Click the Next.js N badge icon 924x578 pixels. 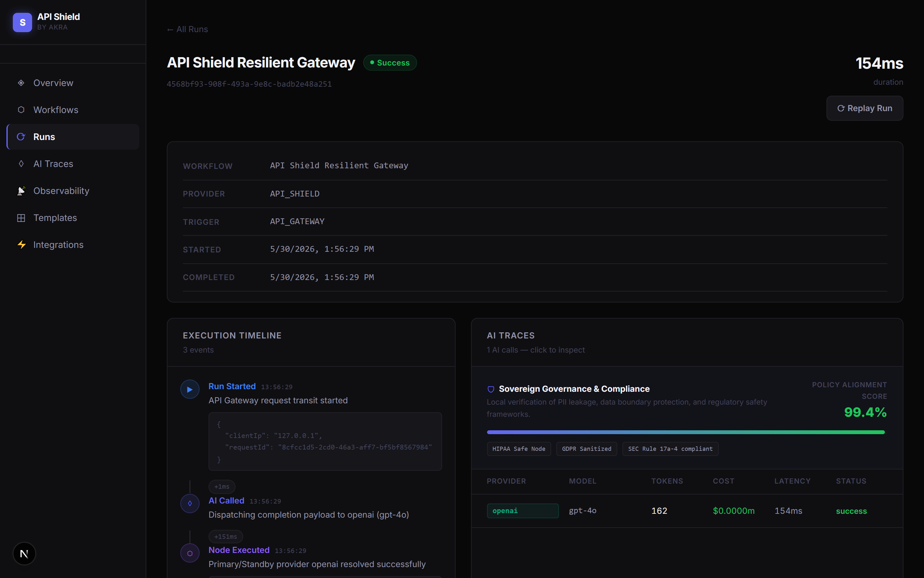point(24,554)
